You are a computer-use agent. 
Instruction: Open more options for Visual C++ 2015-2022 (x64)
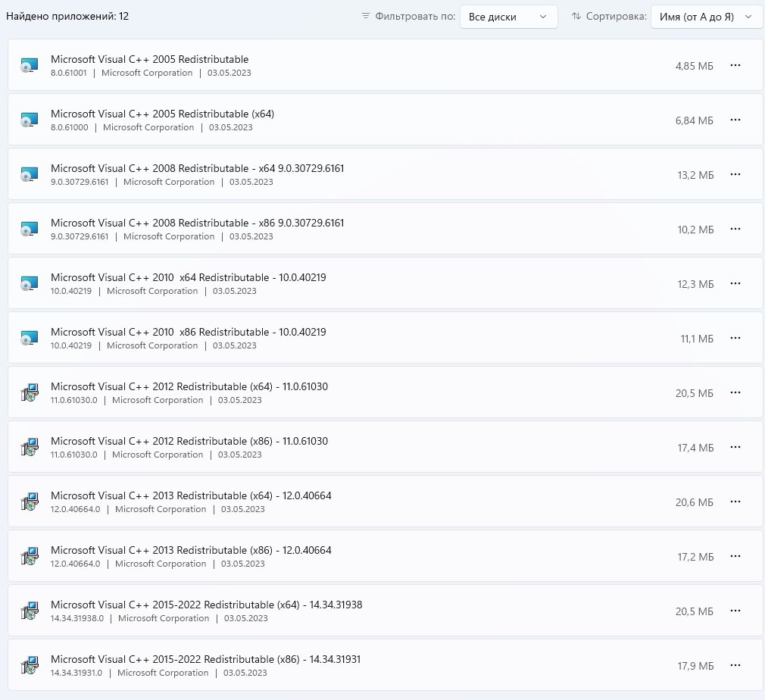(735, 611)
